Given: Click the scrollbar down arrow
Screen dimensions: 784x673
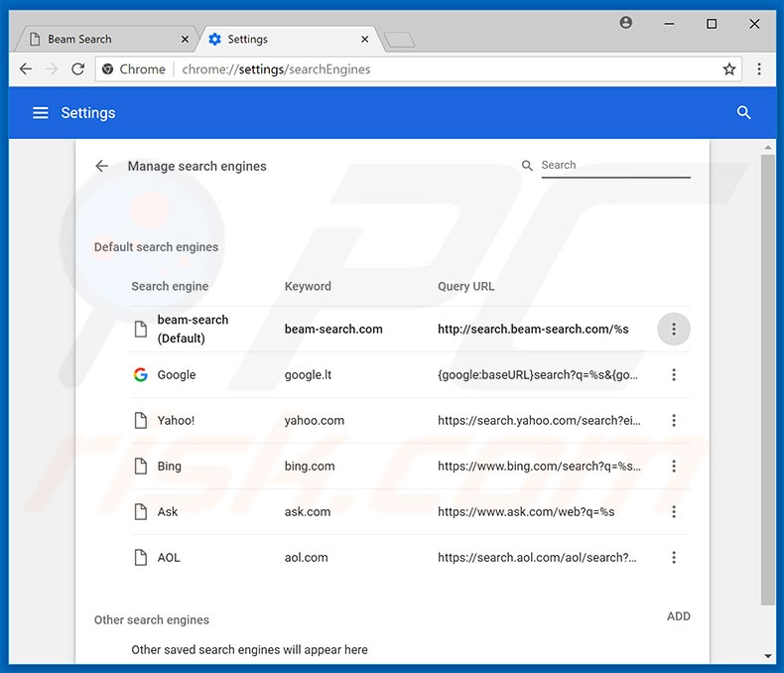Looking at the screenshot, I should click(x=767, y=656).
